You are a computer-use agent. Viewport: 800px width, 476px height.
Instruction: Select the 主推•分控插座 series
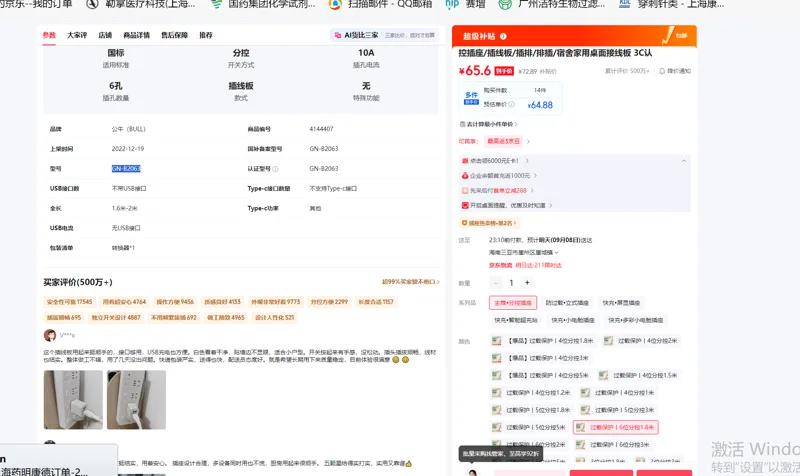[513, 303]
